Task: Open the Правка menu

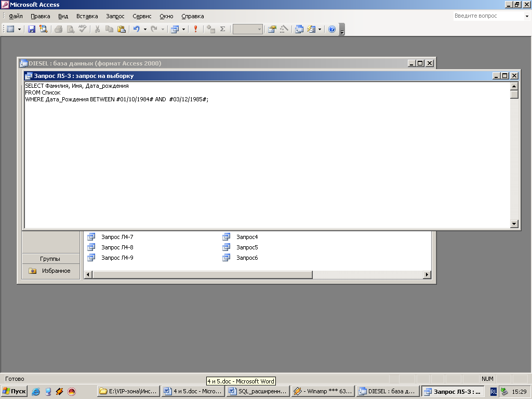Action: [41, 16]
